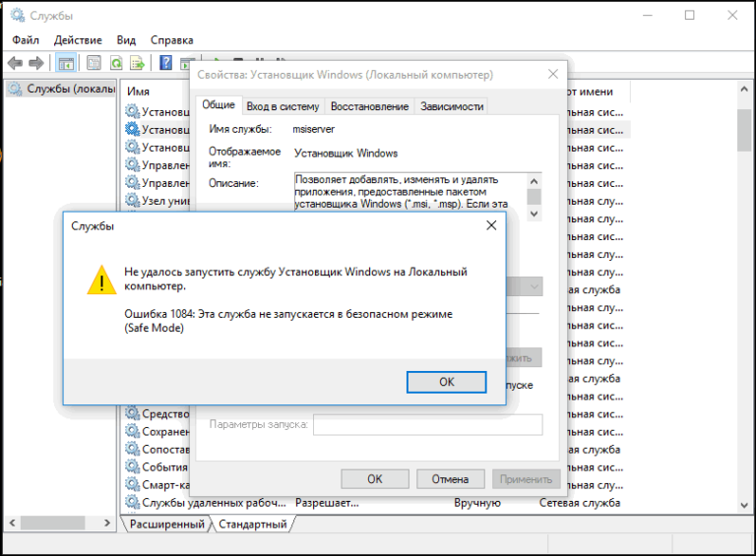Click the Имя column header

(139, 92)
